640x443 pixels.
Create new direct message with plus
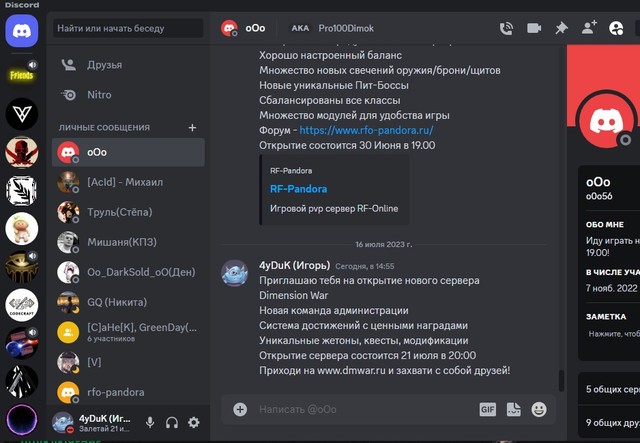click(192, 127)
